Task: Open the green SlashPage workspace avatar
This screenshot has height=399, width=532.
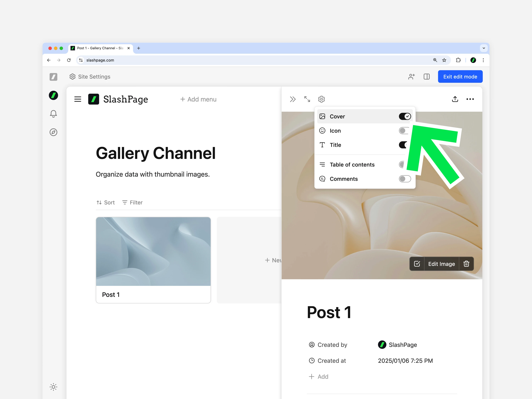Action: (53, 95)
